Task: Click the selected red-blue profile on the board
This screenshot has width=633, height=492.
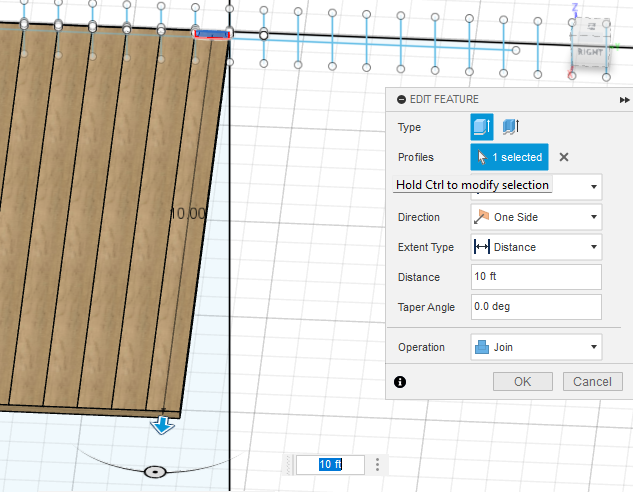Action: point(212,35)
